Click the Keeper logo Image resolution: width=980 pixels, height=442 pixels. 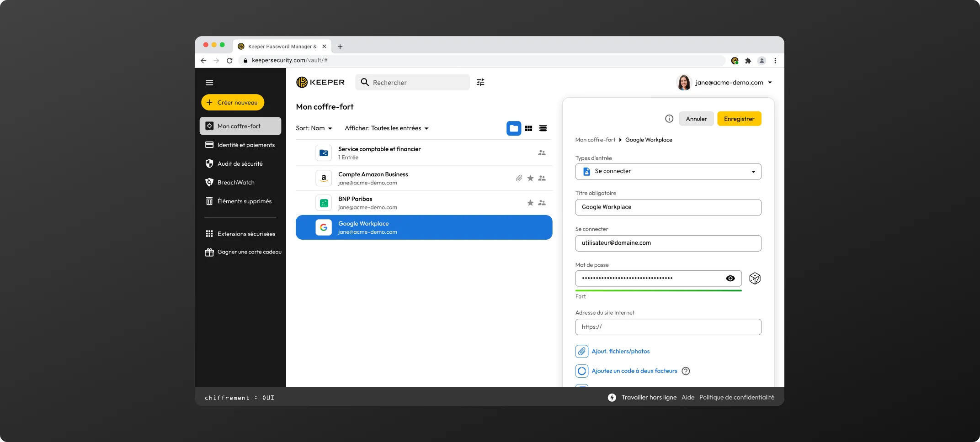click(x=320, y=82)
